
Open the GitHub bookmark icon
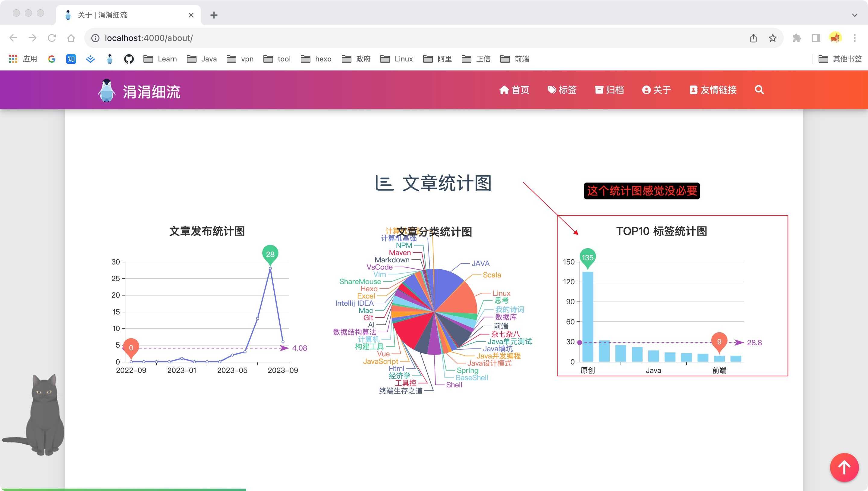tap(128, 59)
